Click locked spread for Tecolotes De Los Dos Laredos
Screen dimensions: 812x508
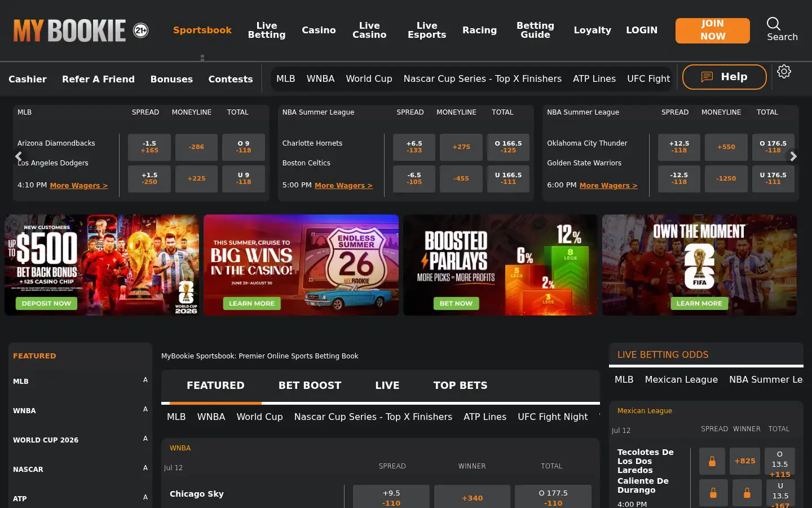(712, 461)
